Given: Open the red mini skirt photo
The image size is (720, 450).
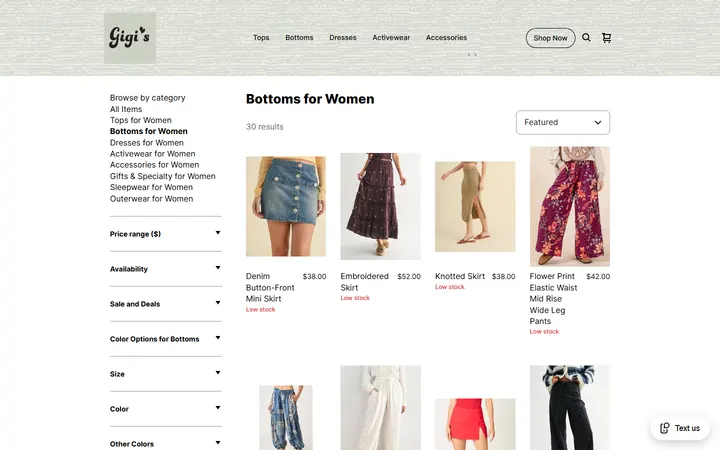Looking at the screenshot, I should (x=475, y=424).
